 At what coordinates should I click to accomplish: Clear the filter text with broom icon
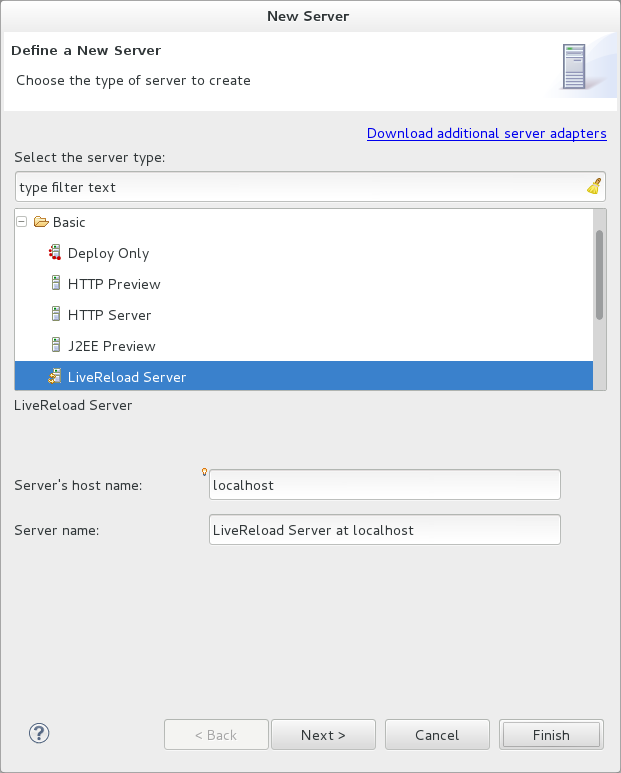(x=594, y=187)
